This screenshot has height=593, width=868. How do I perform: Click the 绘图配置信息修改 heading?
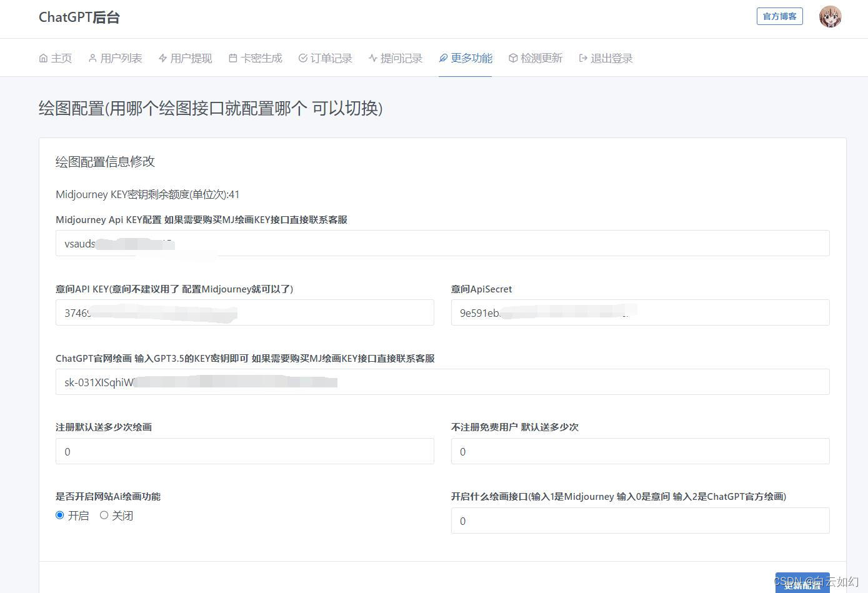click(x=105, y=161)
